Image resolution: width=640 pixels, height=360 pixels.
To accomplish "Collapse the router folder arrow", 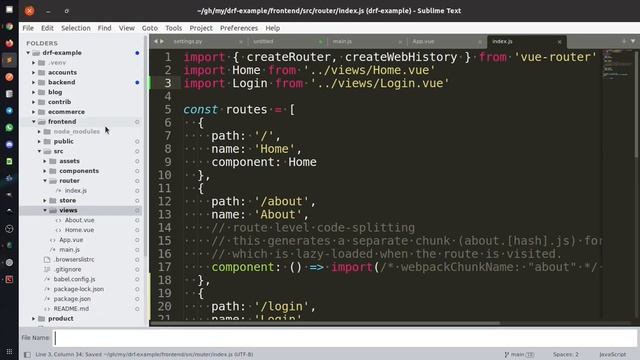I will [x=45, y=181].
